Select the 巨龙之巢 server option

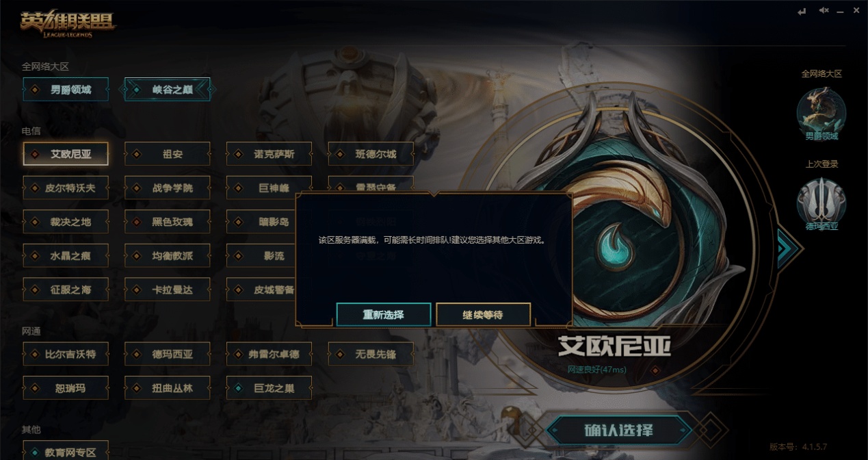(269, 388)
